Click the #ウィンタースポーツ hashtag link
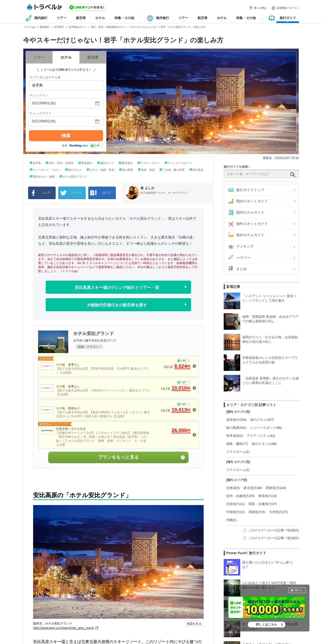The width and height of the screenshot is (322, 644). [178, 163]
